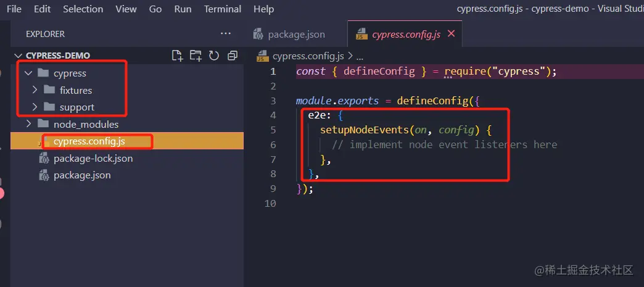Click line number 10 in the gutter
The width and height of the screenshot is (644, 287).
pyautogui.click(x=270, y=203)
